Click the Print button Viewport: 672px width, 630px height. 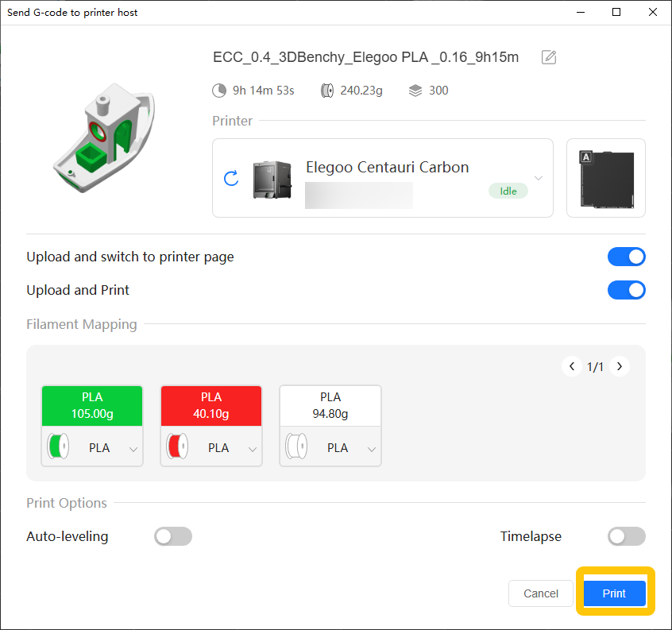tap(615, 593)
